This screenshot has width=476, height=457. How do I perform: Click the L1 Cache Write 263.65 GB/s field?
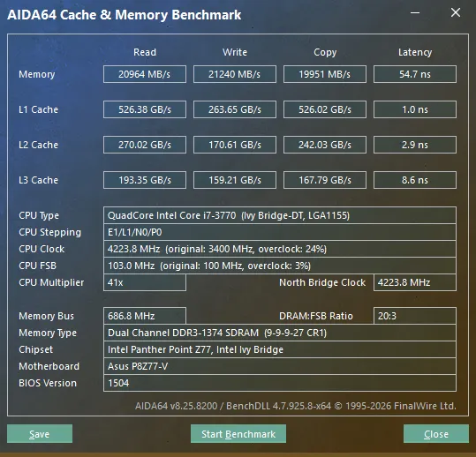click(x=235, y=109)
